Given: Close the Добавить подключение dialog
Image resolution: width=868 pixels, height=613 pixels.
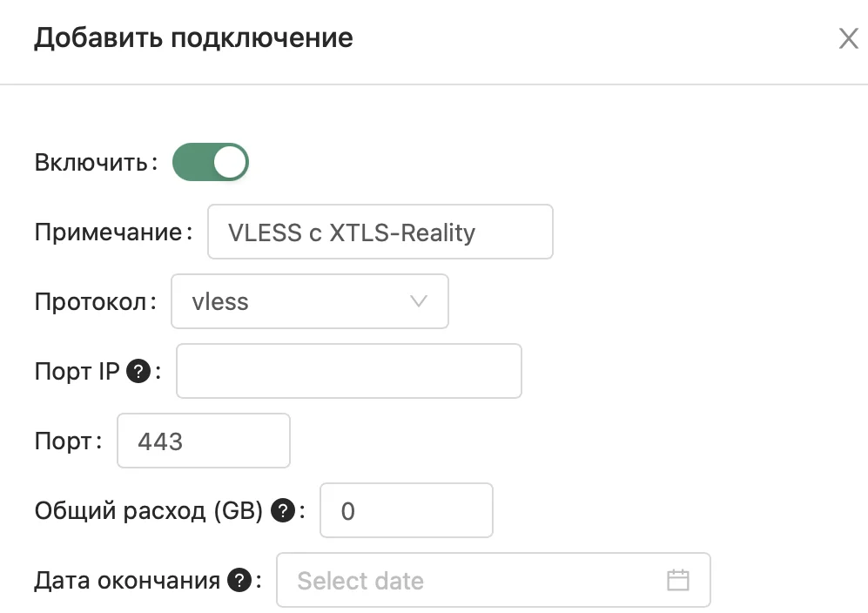Looking at the screenshot, I should (848, 39).
